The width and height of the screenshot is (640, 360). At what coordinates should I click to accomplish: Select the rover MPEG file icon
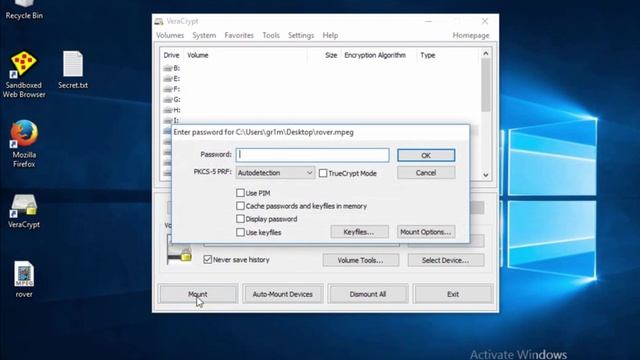24,280
